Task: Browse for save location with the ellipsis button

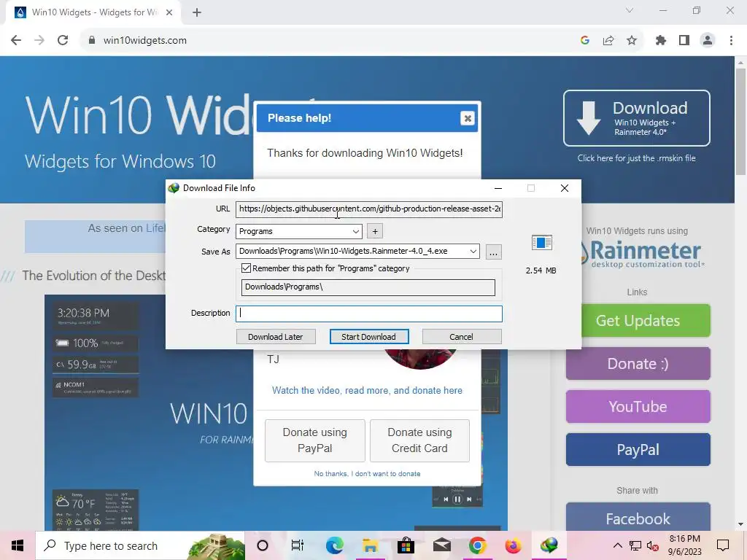Action: coord(494,252)
